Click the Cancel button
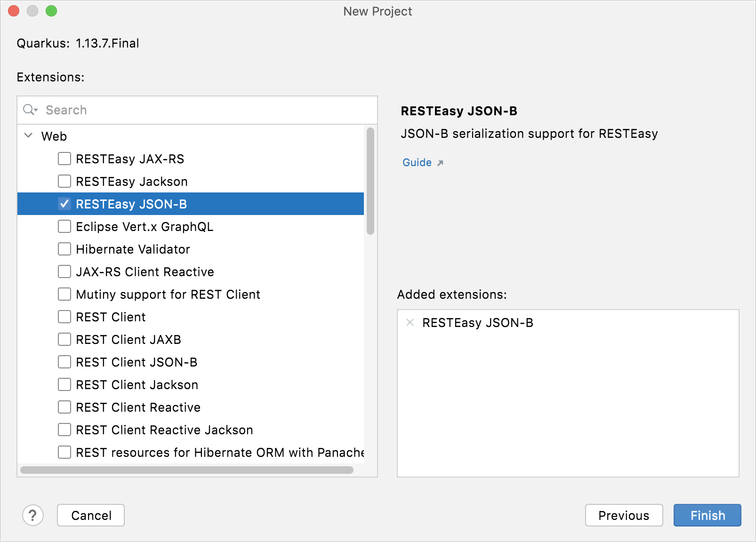Image resolution: width=756 pixels, height=542 pixels. (x=91, y=515)
